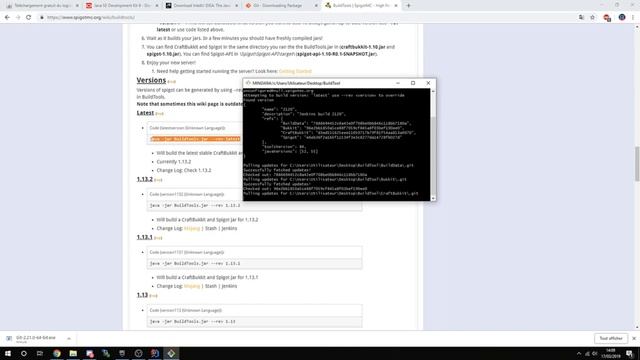Open Spigot change log under 1.13.1
Image resolution: width=640 pixels, height=360 pixels.
[x=192, y=287]
